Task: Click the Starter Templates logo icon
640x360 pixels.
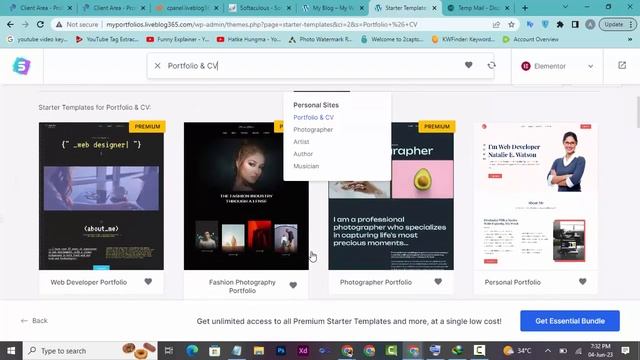Action: (x=22, y=66)
